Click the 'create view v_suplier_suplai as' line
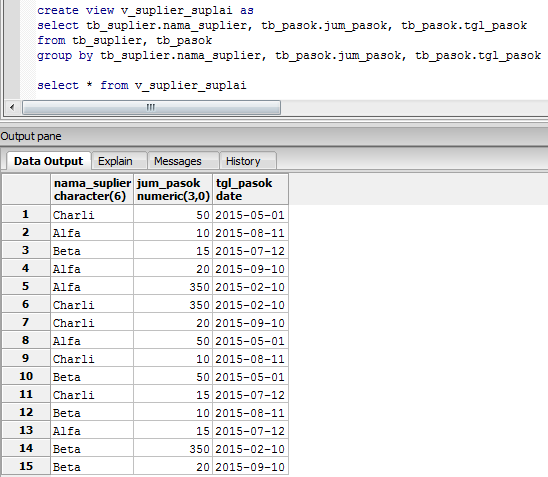The height and width of the screenshot is (477, 548). tap(145, 10)
